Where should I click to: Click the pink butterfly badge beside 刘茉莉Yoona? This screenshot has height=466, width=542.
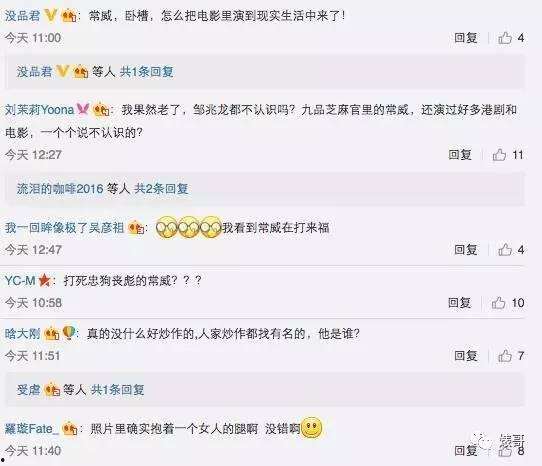click(83, 110)
